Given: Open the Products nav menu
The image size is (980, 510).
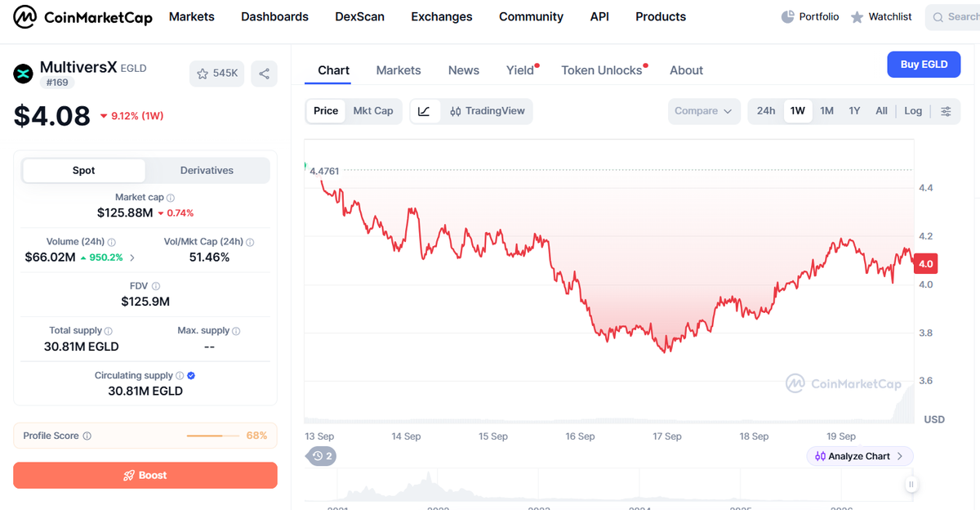Looking at the screenshot, I should [661, 16].
